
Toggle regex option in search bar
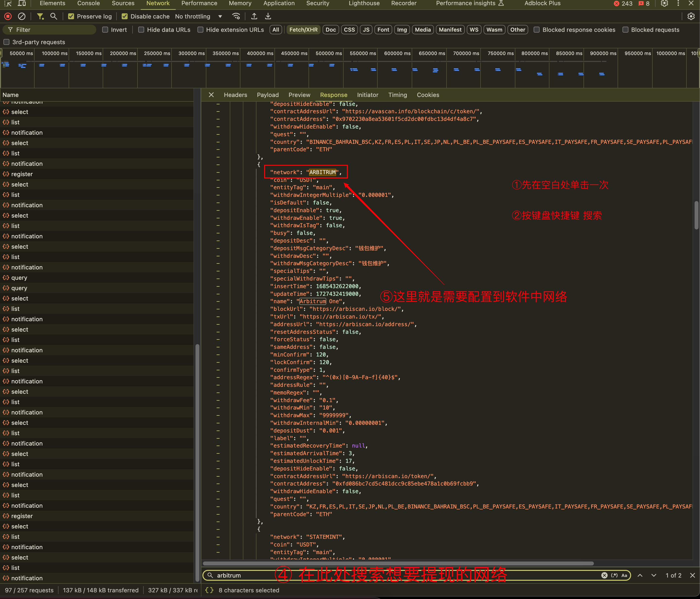pyautogui.click(x=614, y=575)
